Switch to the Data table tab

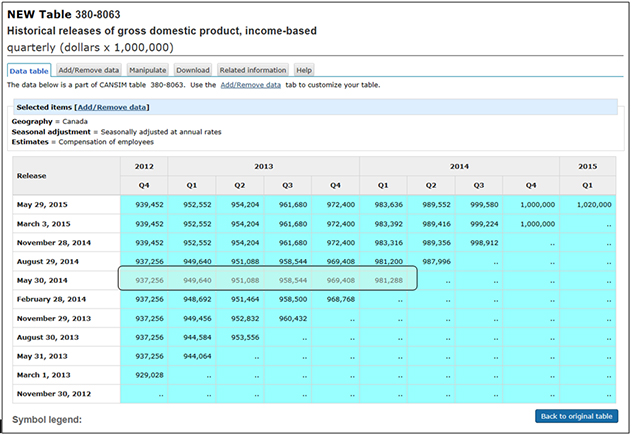pos(29,70)
